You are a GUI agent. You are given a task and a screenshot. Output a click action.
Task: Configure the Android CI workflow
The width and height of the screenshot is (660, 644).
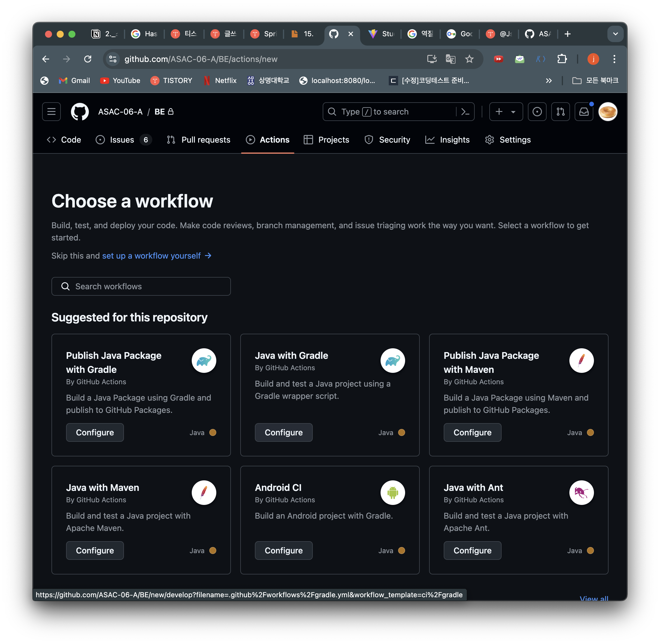pyautogui.click(x=284, y=550)
